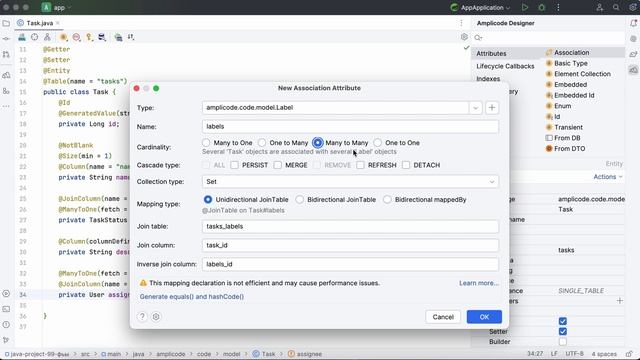
Task: Enable the PERSIST cascade checkbox
Action: coord(234,165)
